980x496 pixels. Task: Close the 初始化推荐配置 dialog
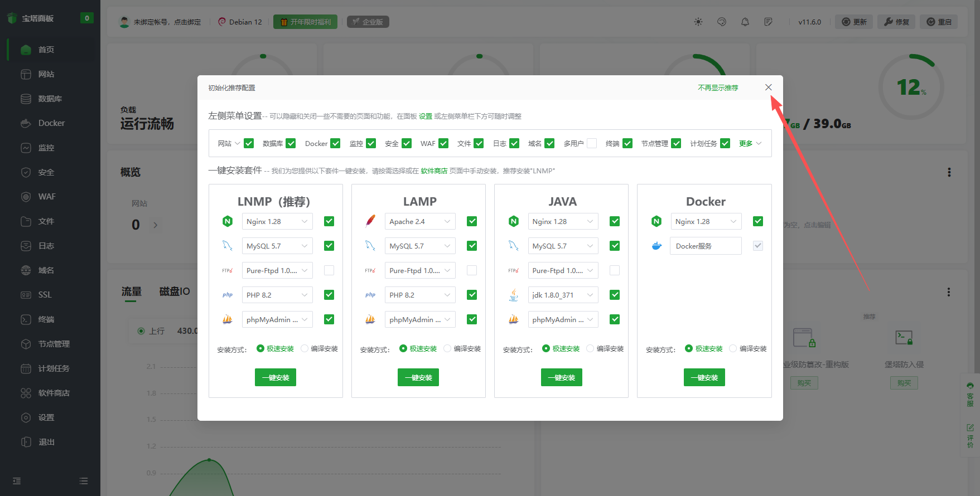tap(768, 87)
